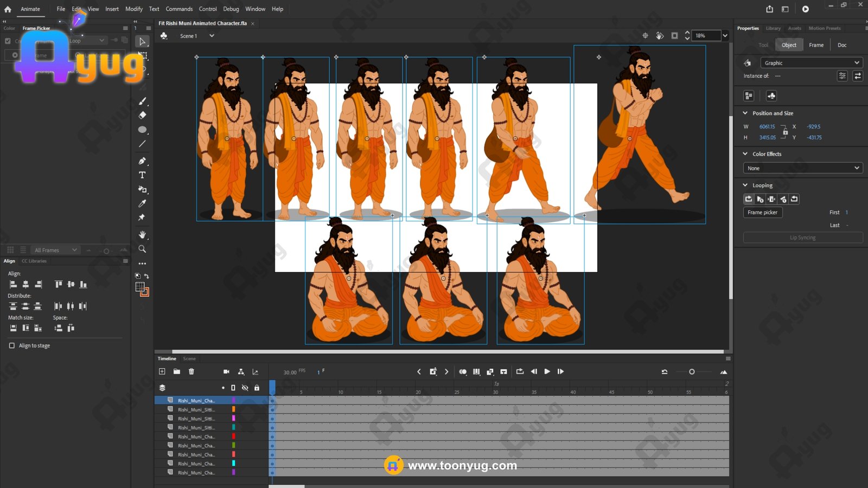
Task: Collapse the Position and Size section
Action: pos(745,113)
